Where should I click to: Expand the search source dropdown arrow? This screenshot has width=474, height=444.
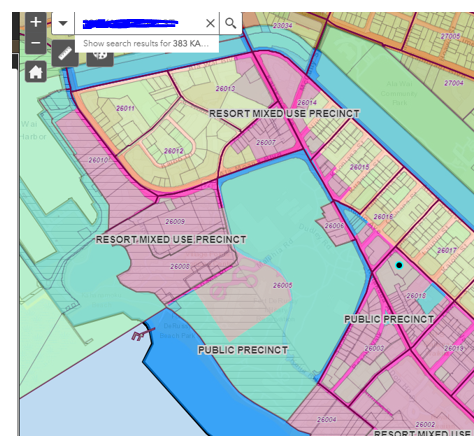[x=63, y=23]
